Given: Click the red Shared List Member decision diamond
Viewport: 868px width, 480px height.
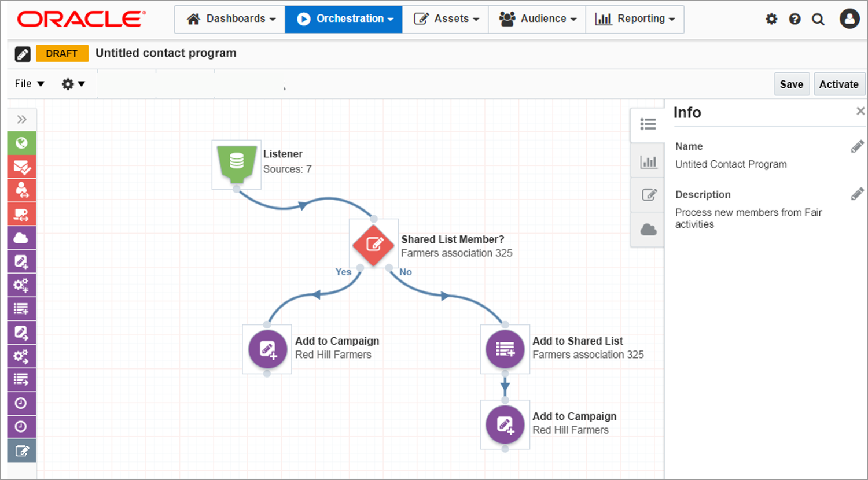Looking at the screenshot, I should 374,245.
